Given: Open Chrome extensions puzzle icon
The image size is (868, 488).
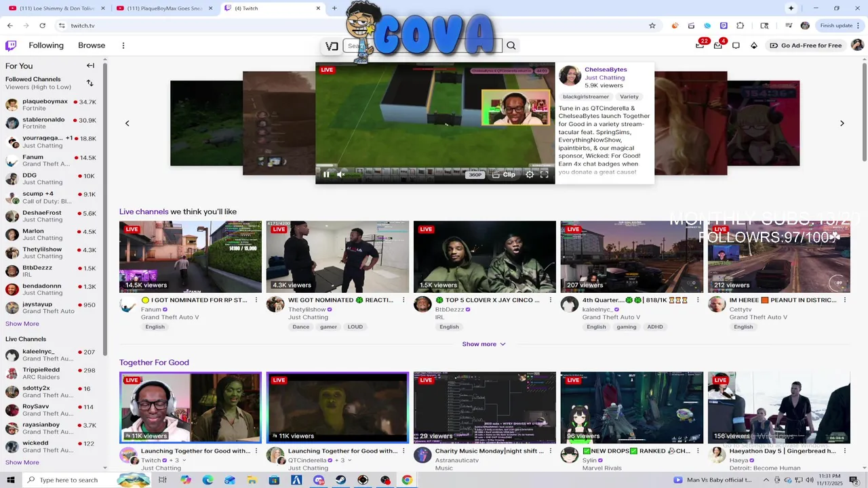Looking at the screenshot, I should click(x=741, y=26).
